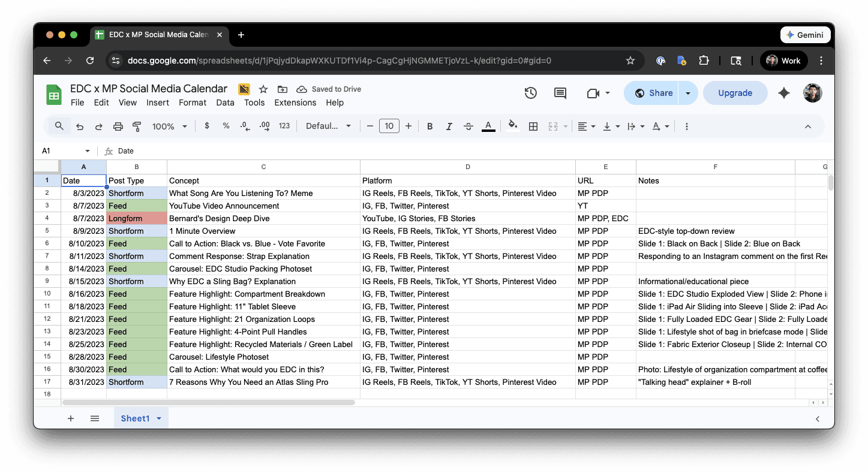Open the text rotation dropdown
The image size is (868, 473).
click(x=660, y=126)
